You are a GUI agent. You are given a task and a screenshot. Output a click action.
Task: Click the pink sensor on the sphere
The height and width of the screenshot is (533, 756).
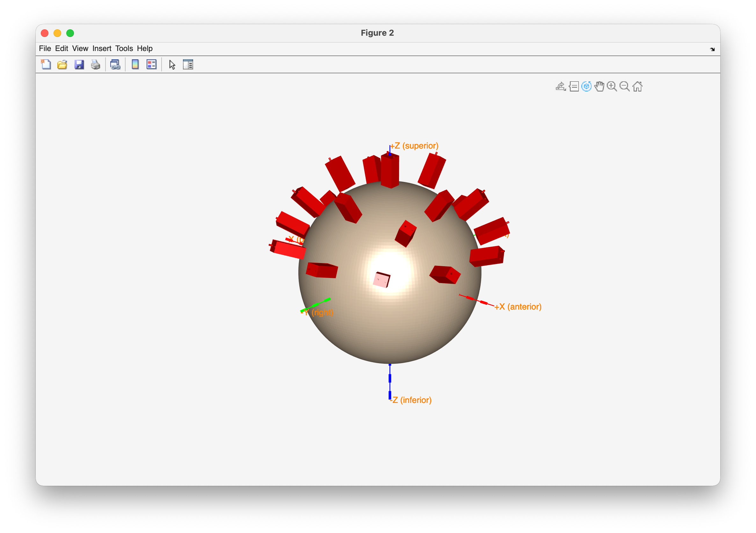(381, 280)
